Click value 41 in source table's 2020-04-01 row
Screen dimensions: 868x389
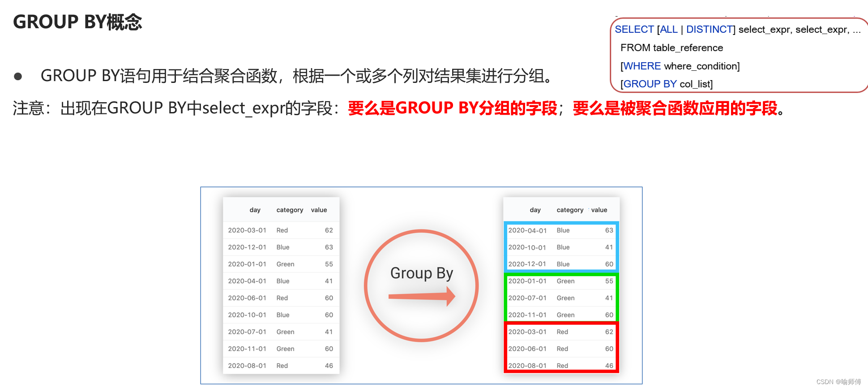tap(329, 281)
